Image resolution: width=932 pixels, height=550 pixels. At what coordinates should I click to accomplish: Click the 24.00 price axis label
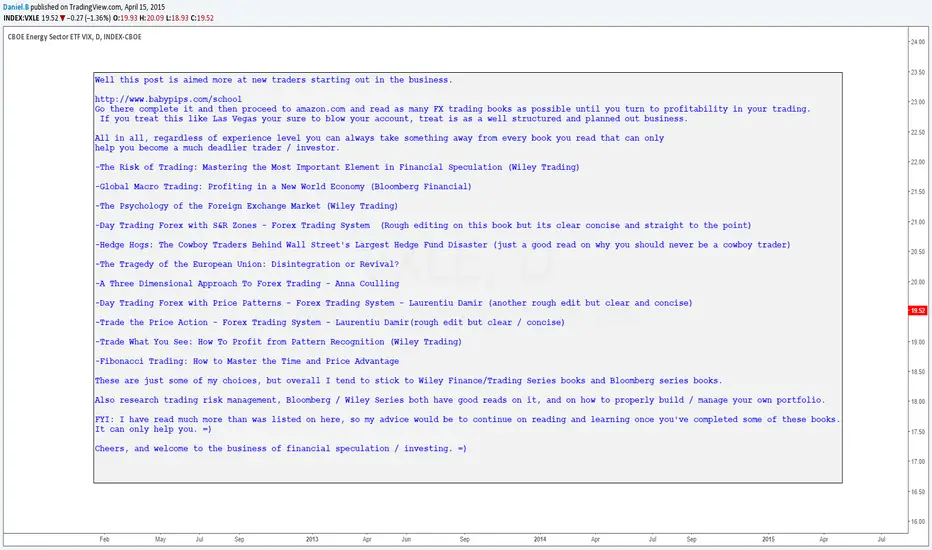point(918,42)
